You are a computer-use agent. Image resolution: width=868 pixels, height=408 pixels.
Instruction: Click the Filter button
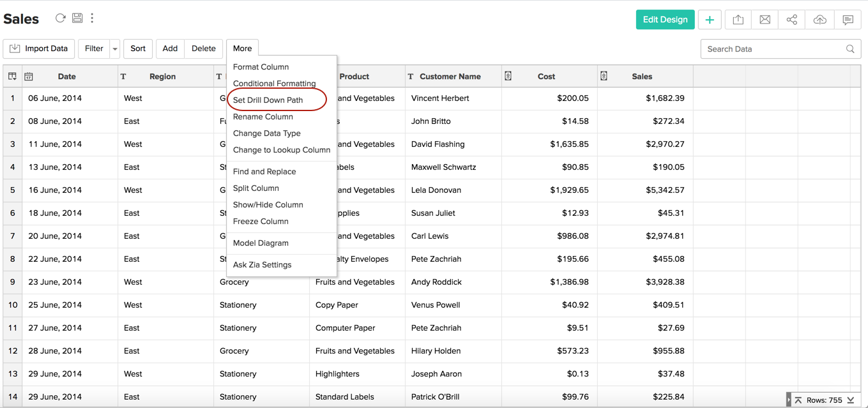(x=94, y=49)
